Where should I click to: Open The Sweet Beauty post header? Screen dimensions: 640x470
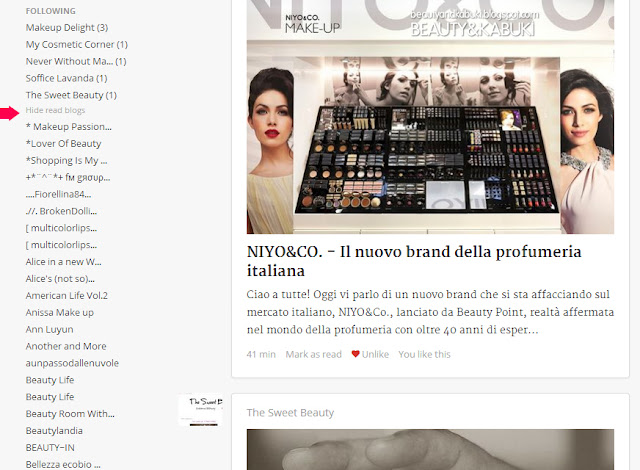point(290,412)
